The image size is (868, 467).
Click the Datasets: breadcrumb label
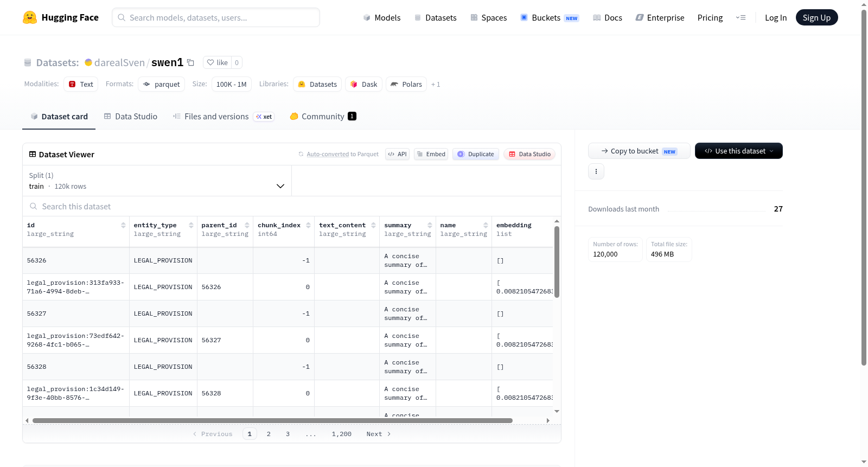57,62
